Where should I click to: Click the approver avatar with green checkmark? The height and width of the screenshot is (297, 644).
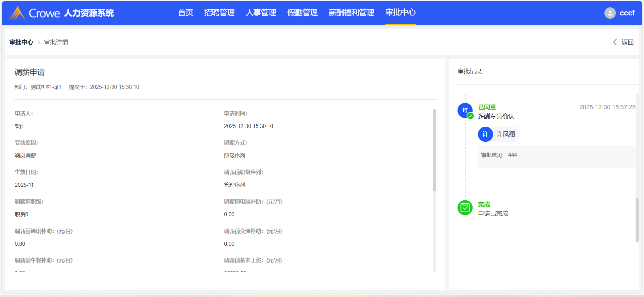(x=465, y=110)
